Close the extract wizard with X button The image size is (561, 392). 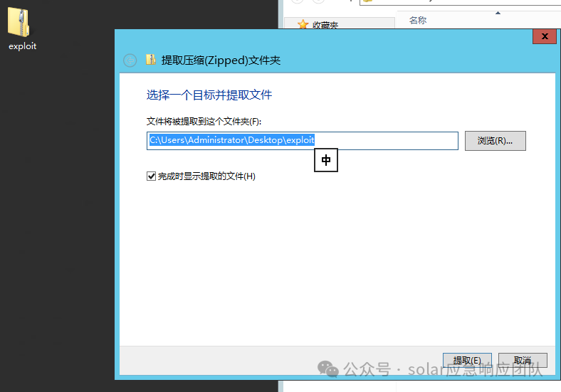[x=545, y=36]
